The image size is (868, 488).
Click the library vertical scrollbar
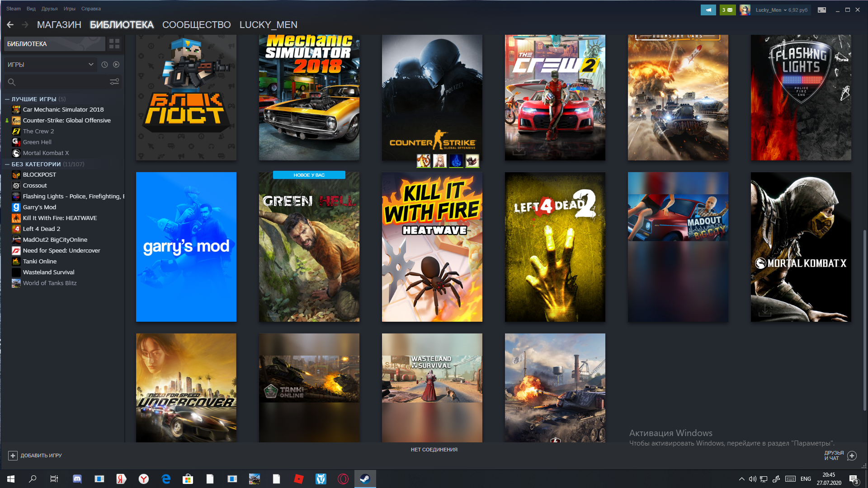(x=865, y=320)
